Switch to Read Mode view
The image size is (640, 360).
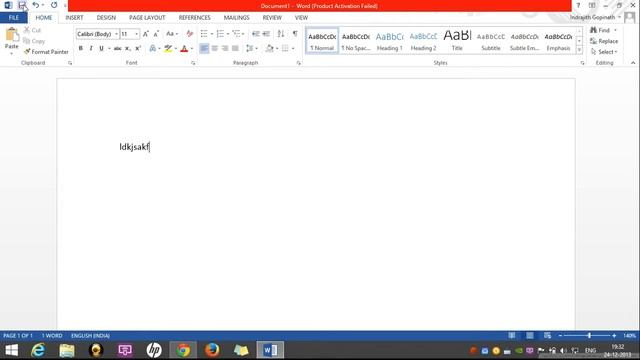511,336
